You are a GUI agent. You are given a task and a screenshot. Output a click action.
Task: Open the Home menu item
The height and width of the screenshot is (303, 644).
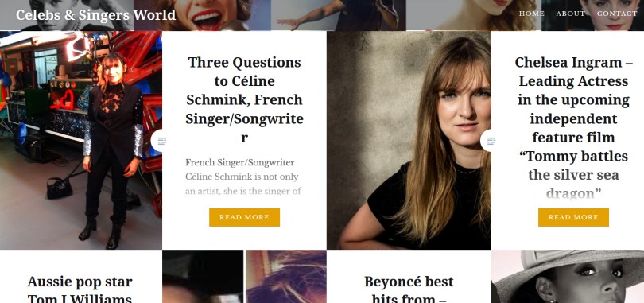point(531,14)
